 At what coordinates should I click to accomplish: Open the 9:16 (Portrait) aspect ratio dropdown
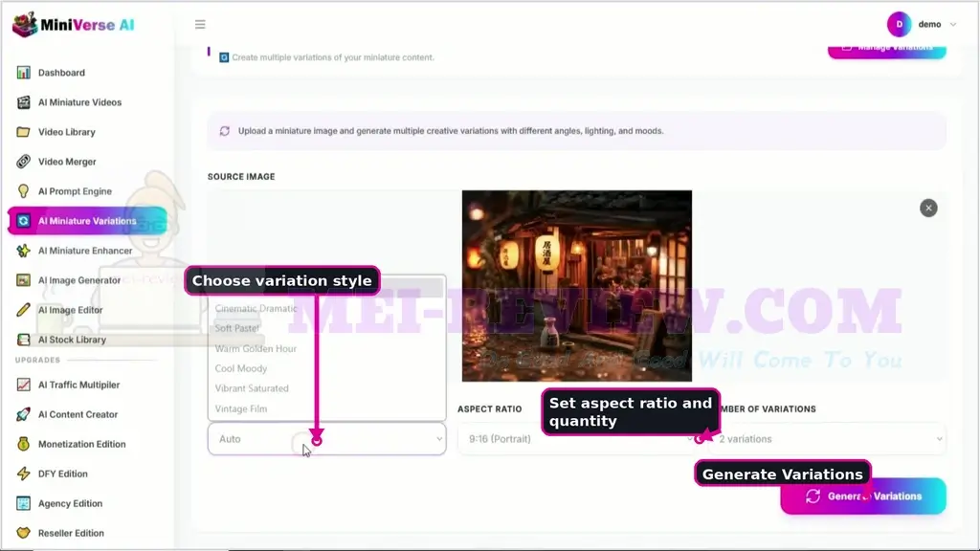click(x=576, y=439)
